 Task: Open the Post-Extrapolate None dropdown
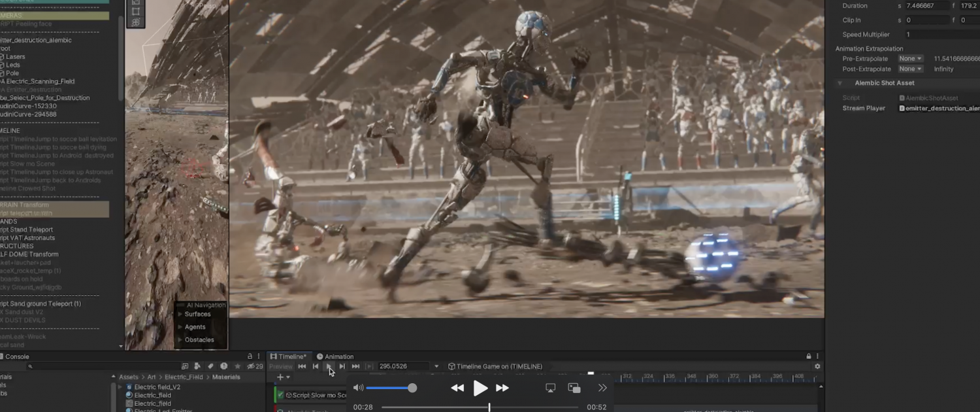[910, 69]
